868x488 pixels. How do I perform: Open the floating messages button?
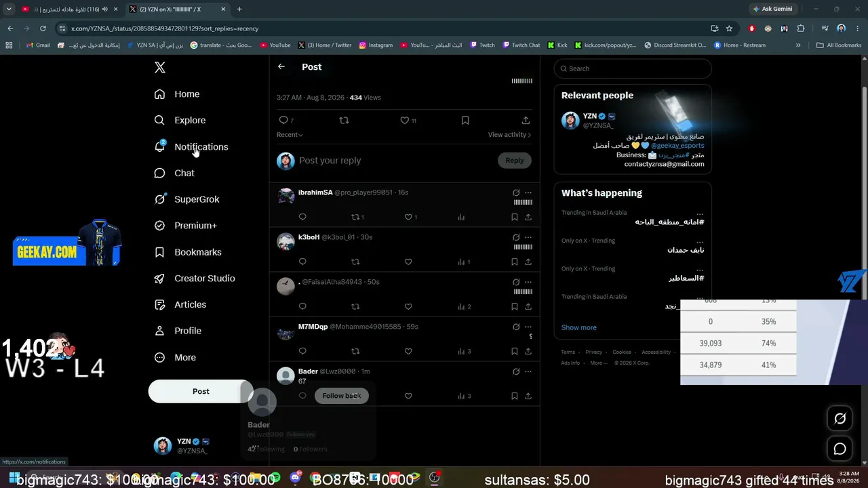(x=840, y=449)
